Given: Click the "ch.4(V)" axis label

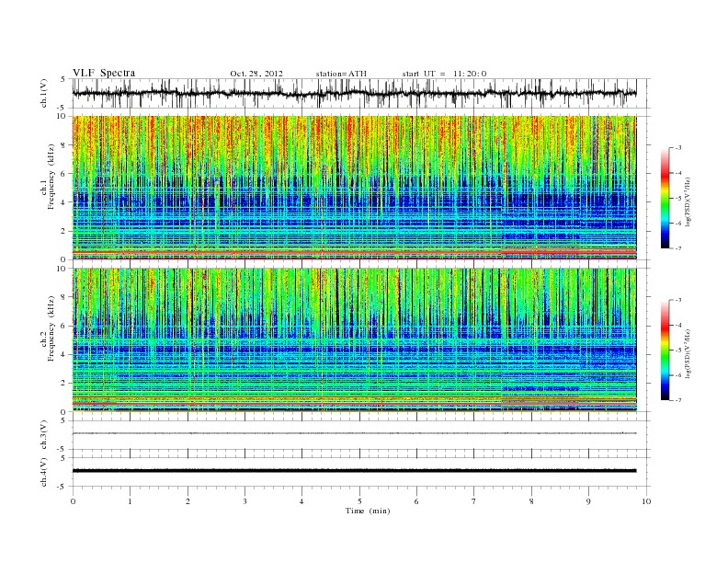Looking at the screenshot, I should pos(44,472).
